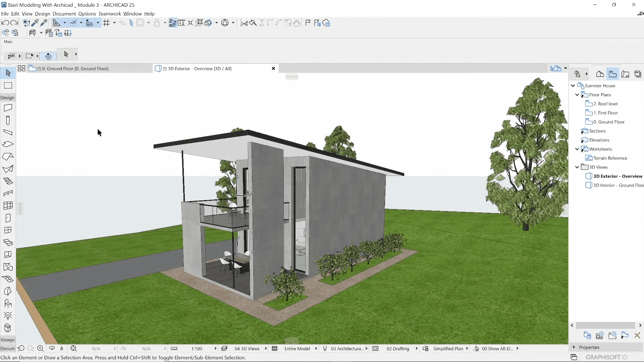Viewport: 644px width, 362px height.
Task: Expand the Properties panel
Action: (574, 347)
